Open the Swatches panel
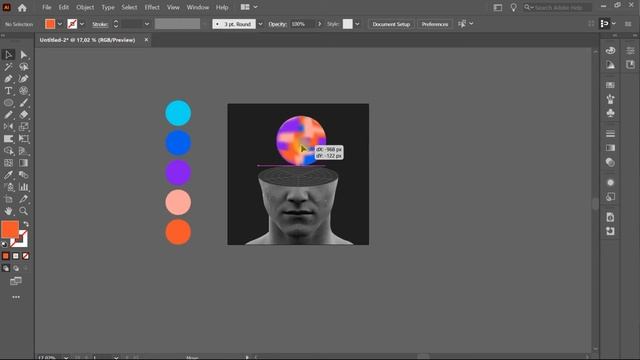 pos(610,85)
